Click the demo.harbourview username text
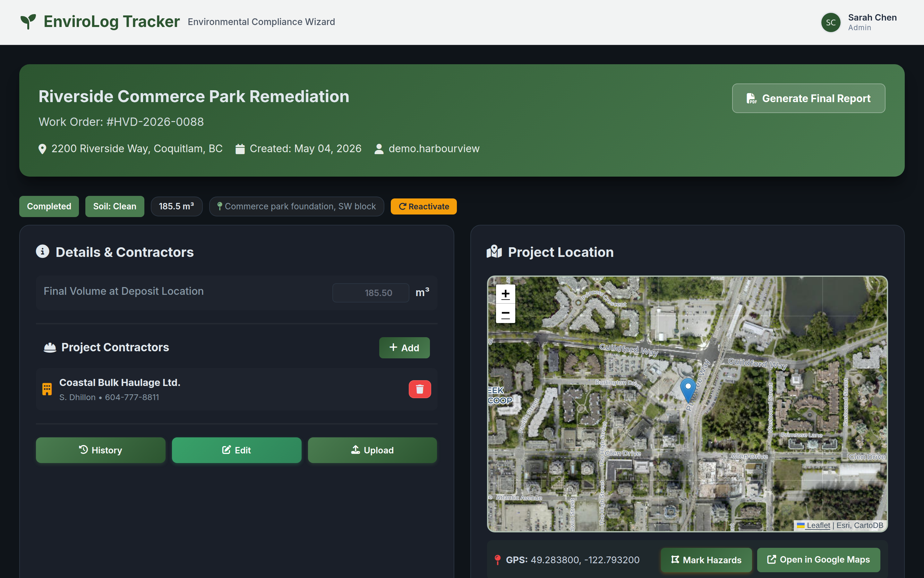Screen dimensions: 924x578 (434, 149)
